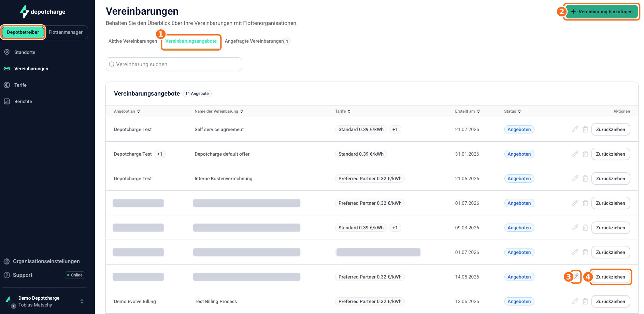Open Standorte via location pin icon
644x314 pixels.
click(x=7, y=52)
